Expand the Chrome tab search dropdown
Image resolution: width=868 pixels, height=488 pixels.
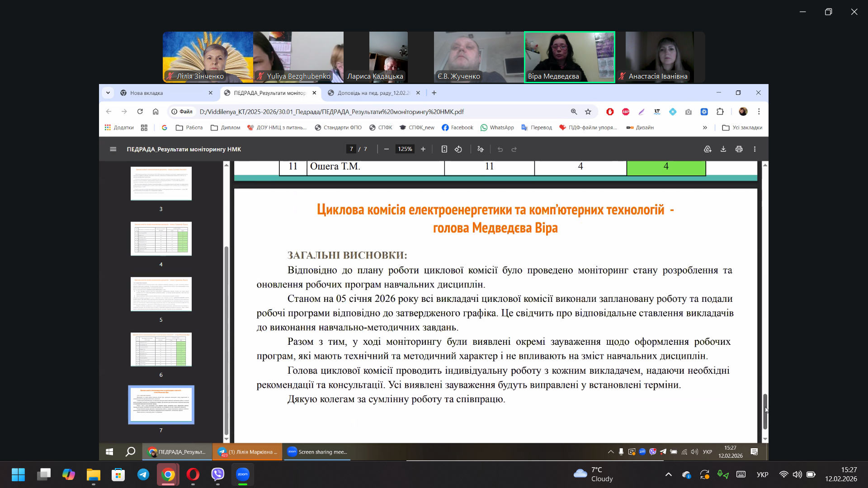(x=108, y=93)
